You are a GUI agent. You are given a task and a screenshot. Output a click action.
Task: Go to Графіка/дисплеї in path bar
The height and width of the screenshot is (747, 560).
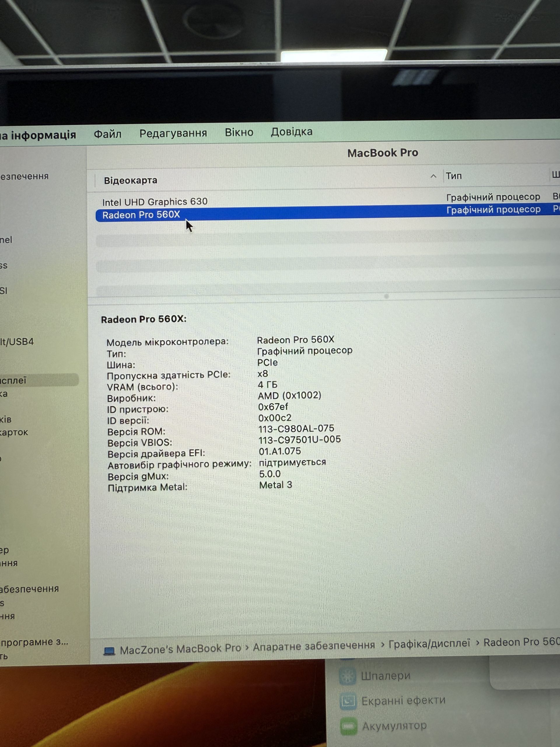(429, 643)
